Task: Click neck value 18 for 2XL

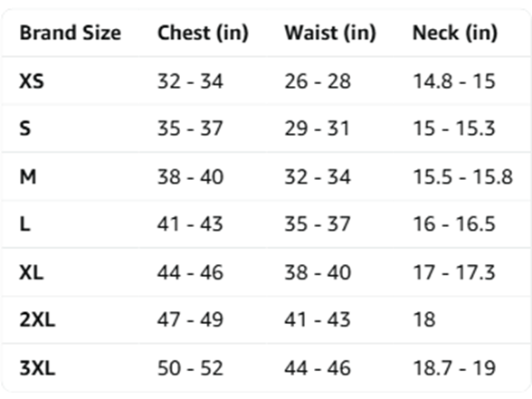Action: coord(424,319)
